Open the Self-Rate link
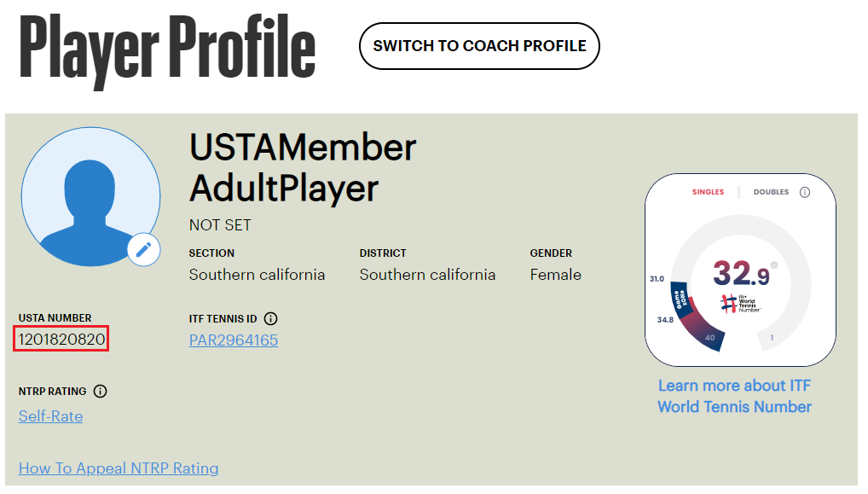This screenshot has width=868, height=494. click(x=50, y=416)
